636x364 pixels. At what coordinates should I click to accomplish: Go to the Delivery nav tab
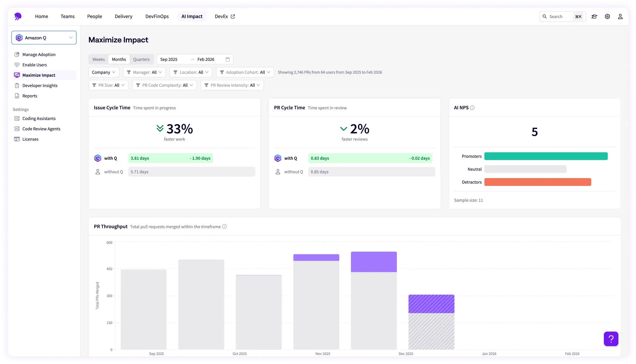[123, 16]
